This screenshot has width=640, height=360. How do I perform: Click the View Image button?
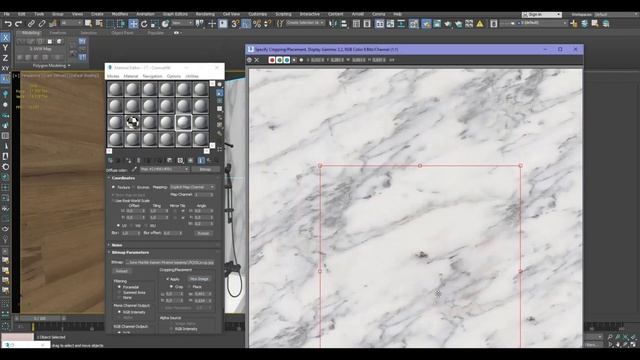click(199, 279)
